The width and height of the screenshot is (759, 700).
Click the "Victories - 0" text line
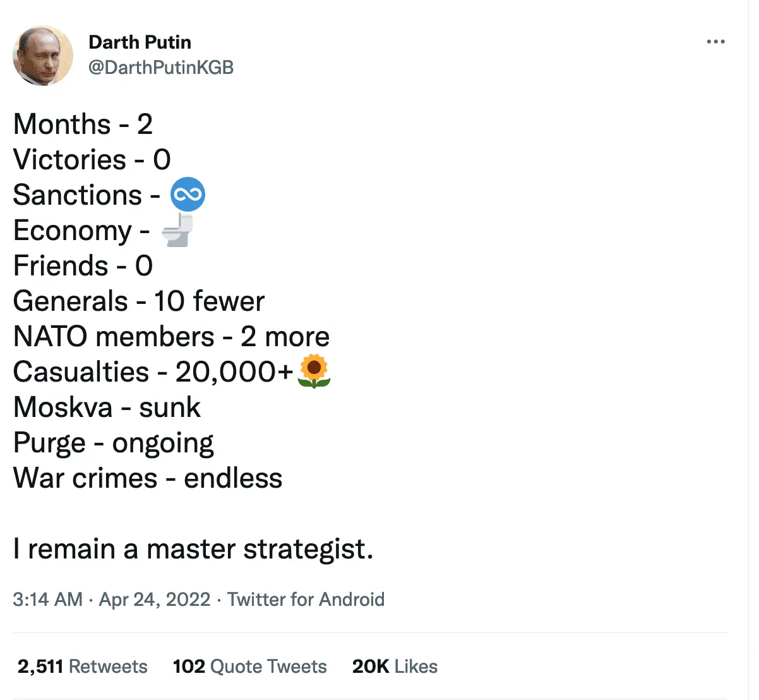[92, 160]
